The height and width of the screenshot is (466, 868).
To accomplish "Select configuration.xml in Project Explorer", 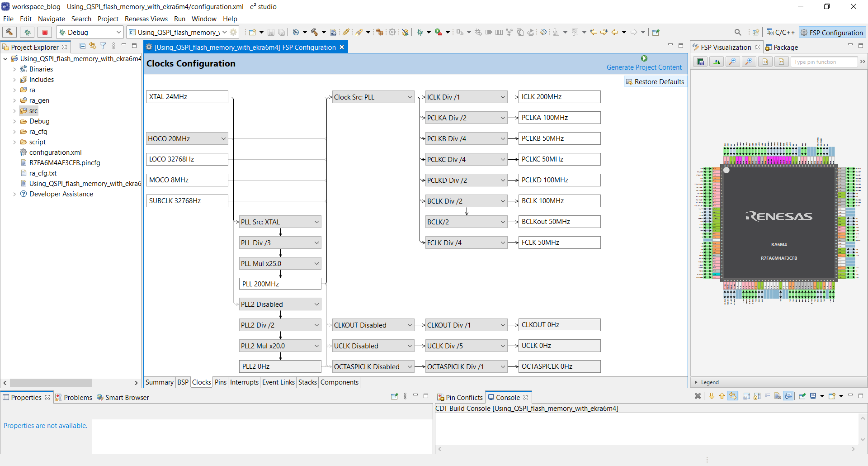I will (x=56, y=152).
